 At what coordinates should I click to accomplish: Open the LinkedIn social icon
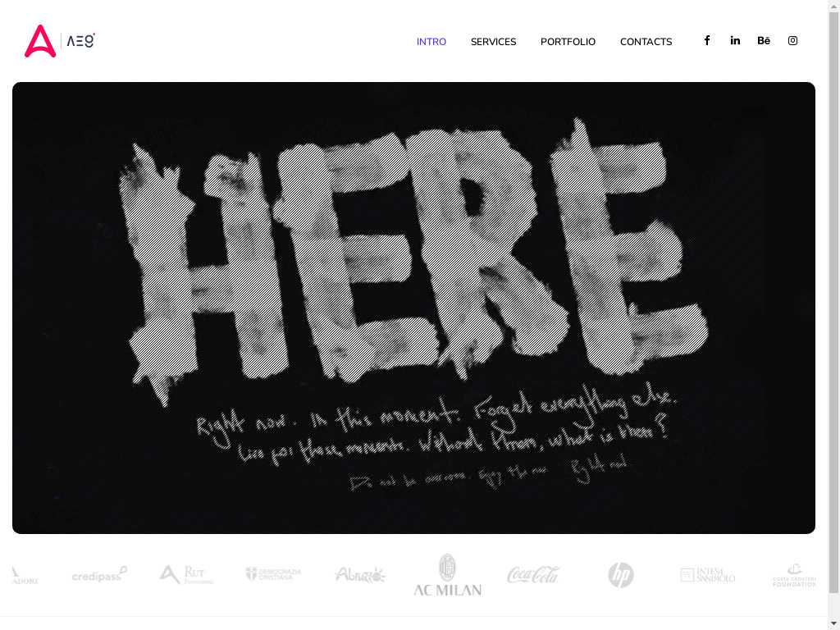tap(735, 41)
